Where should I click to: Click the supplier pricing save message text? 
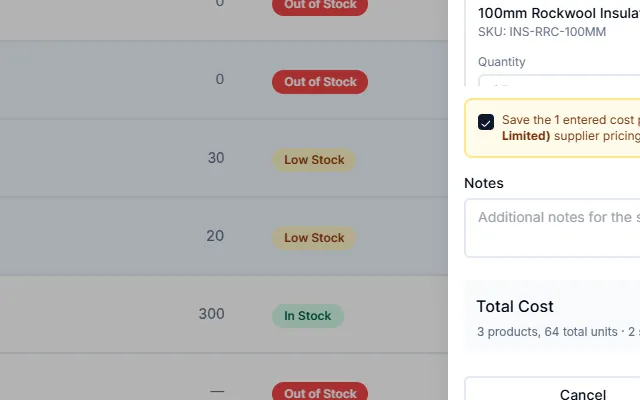point(571,128)
